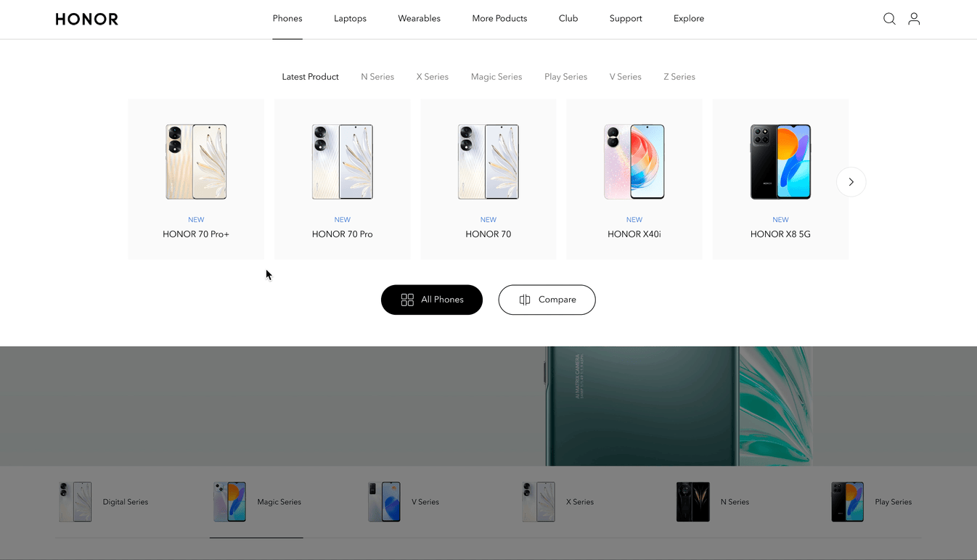The image size is (977, 560).
Task: Advance carousel with the right arrow
Action: click(x=851, y=182)
